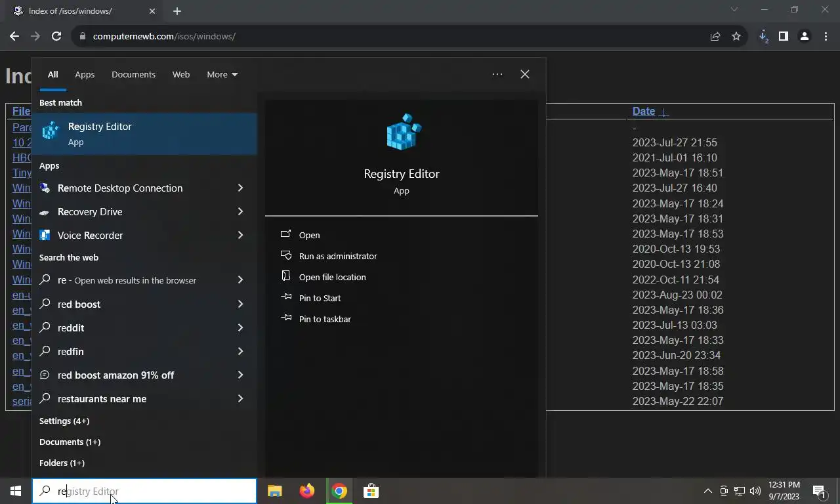Viewport: 840px width, 504px height.
Task: Show Settings (4+) results group
Action: 64,421
